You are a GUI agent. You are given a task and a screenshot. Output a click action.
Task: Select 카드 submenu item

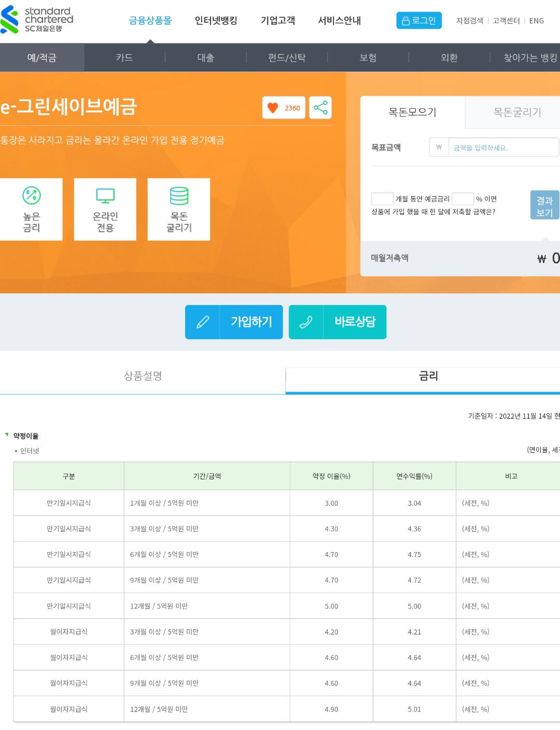(124, 58)
